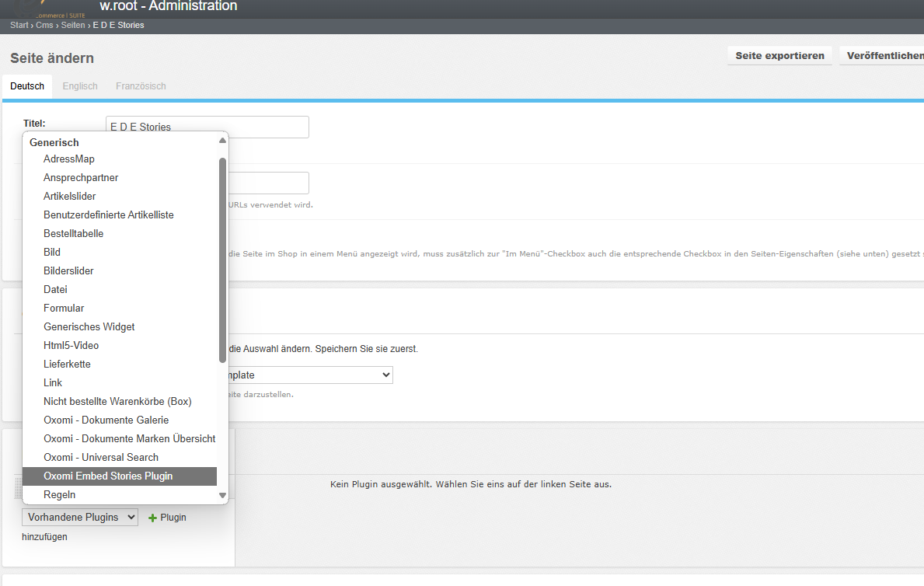Screen dimensions: 924x586
Task: Select Html5-Video plugin option
Action: 71,346
